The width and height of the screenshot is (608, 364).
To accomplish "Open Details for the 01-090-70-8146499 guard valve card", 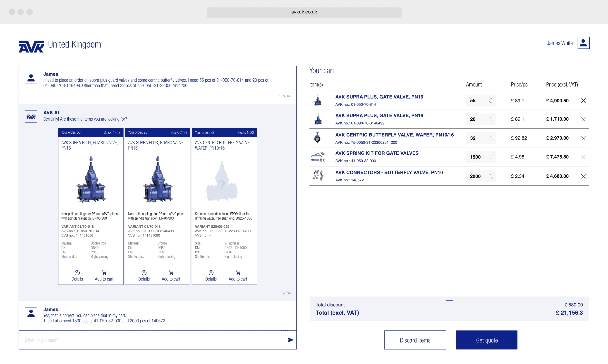I will 144,276.
